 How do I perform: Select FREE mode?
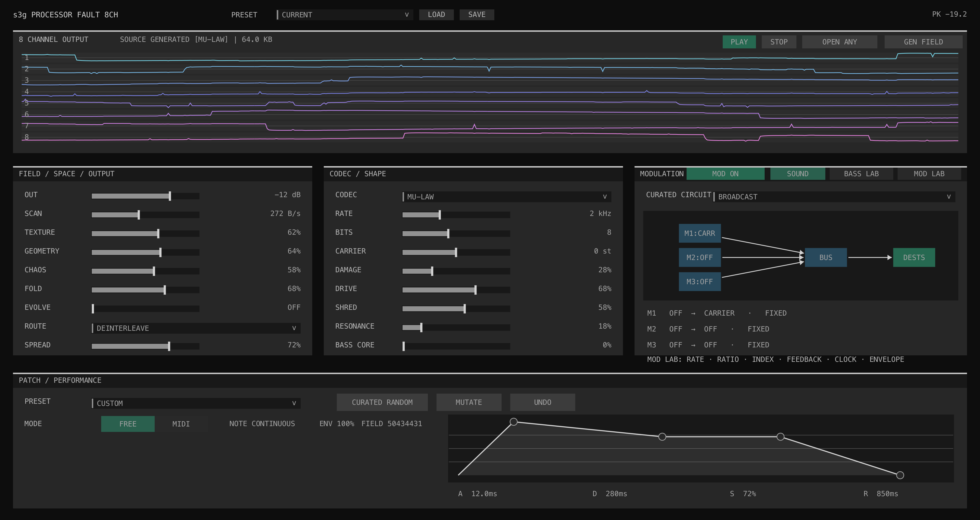tap(128, 424)
